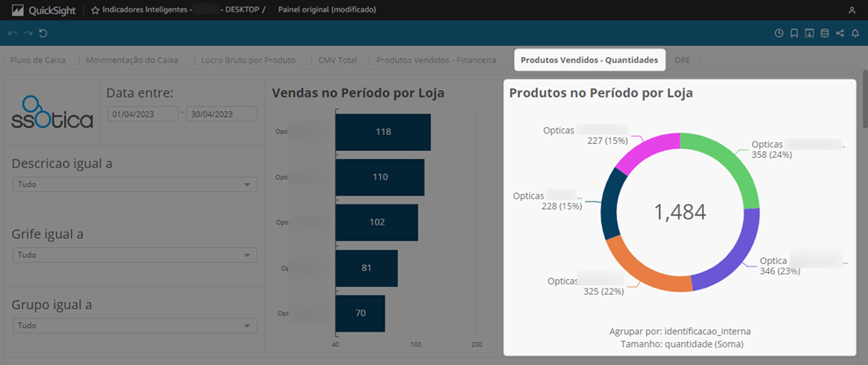Go to Lucro Bruto por Produto tab
868x365 pixels.
(x=248, y=61)
